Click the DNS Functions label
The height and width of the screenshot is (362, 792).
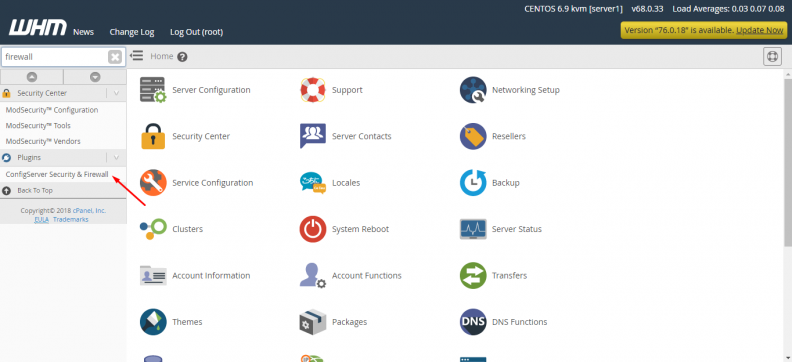tap(519, 322)
